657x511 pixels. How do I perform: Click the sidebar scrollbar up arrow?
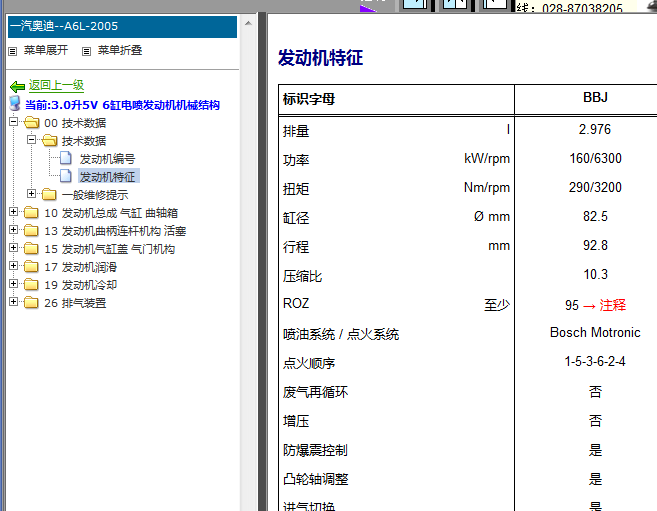pyautogui.click(x=248, y=23)
